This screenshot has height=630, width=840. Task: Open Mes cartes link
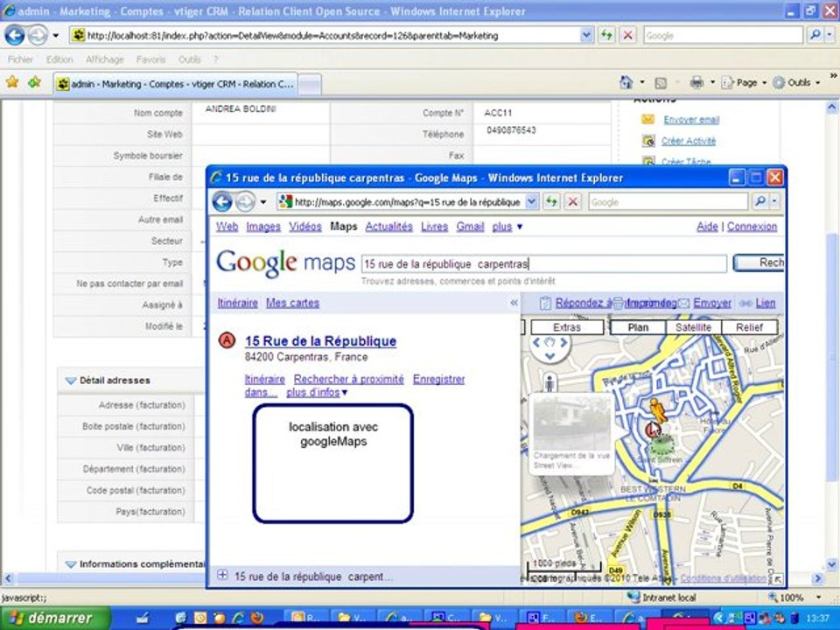click(292, 304)
